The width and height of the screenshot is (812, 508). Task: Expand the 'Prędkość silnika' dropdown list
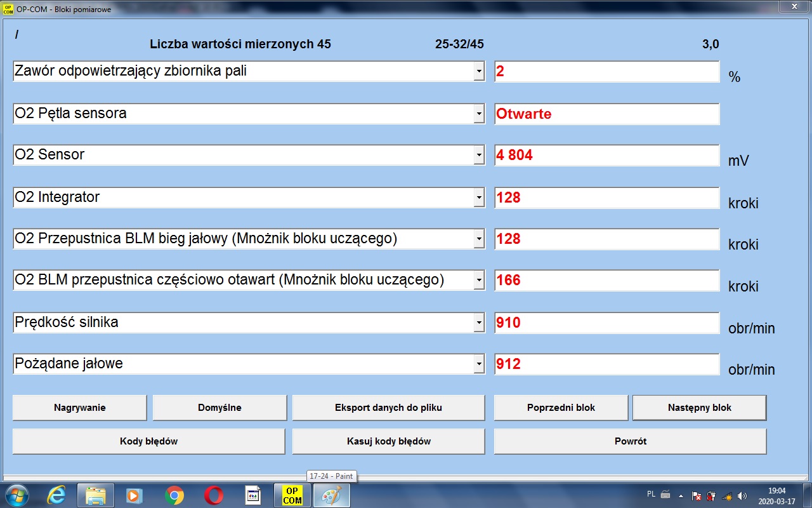coord(479,323)
